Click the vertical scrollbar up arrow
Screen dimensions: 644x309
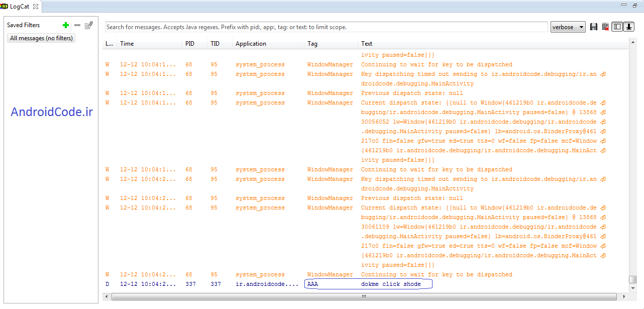point(633,43)
